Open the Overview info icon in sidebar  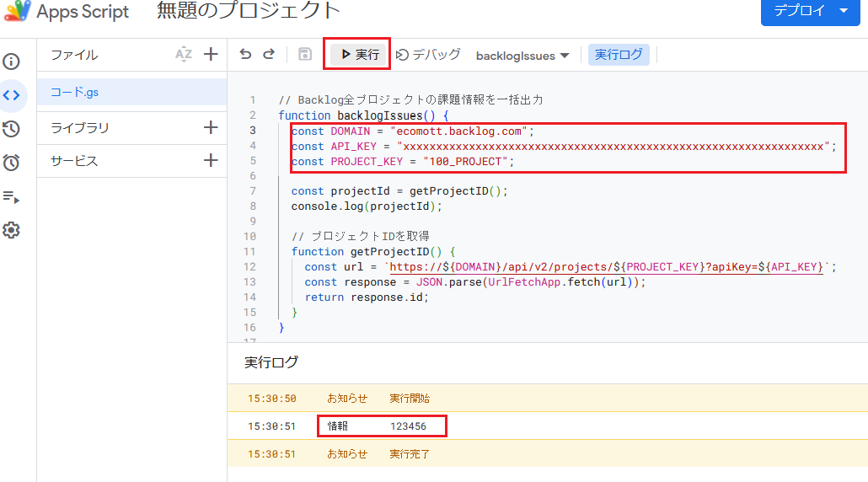click(x=11, y=62)
